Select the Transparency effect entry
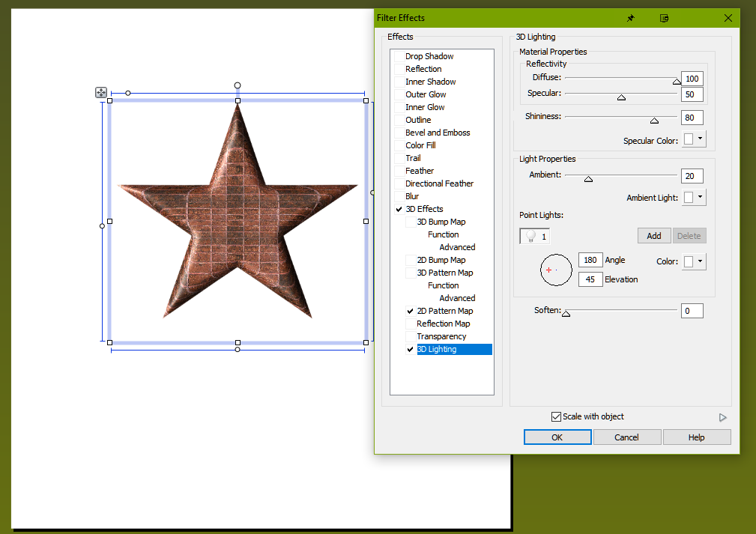 441,336
